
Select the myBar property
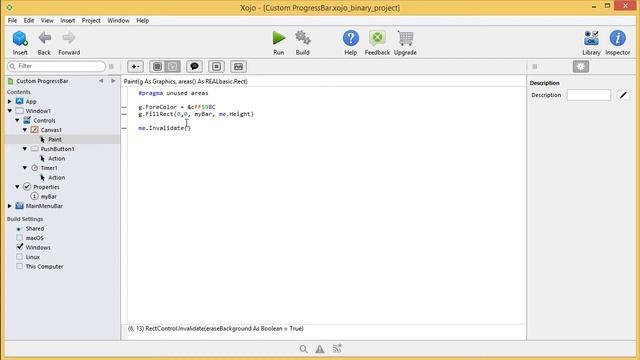click(x=49, y=196)
